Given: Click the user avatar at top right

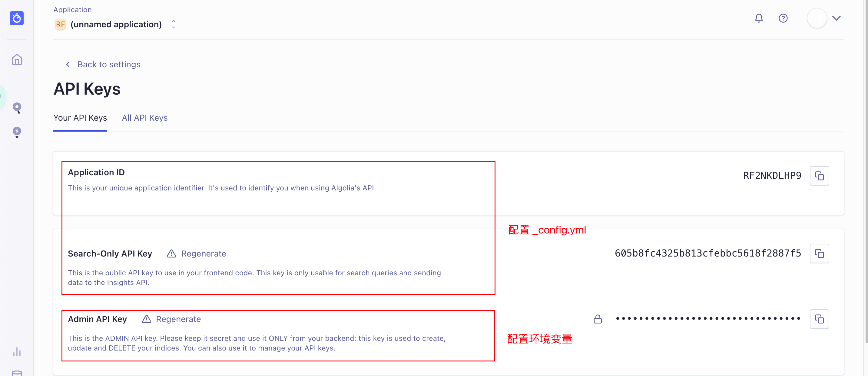Looking at the screenshot, I should click(817, 18).
